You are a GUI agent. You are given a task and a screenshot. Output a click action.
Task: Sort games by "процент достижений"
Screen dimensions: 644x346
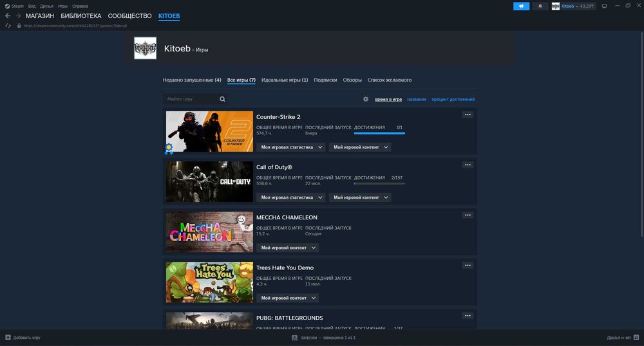(x=453, y=99)
